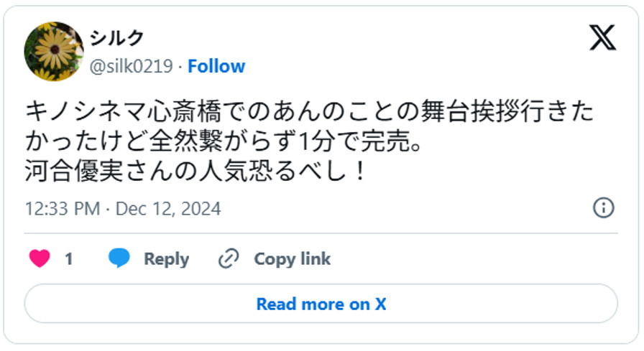The height and width of the screenshot is (351, 644).
Task: Click the tweet line starting キノシネマ心斎橋
Action: point(309,113)
